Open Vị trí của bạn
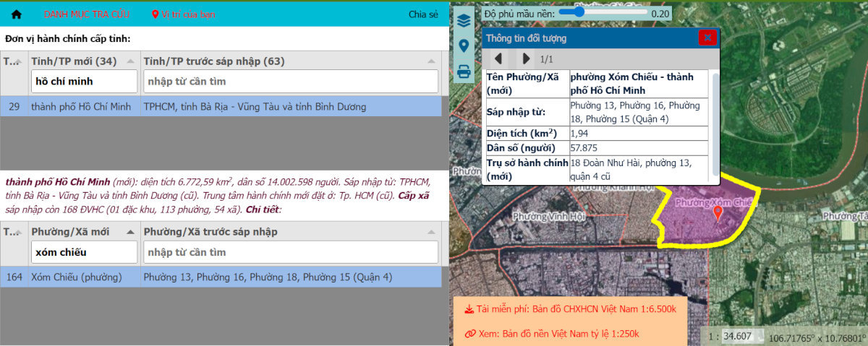Screen dimensions: 868x346 click(x=183, y=14)
